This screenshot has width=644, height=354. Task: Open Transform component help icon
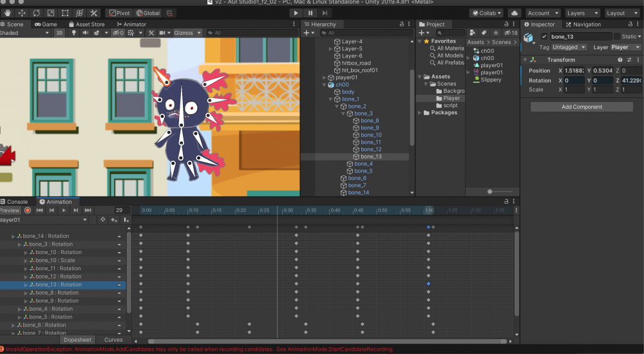(x=620, y=59)
